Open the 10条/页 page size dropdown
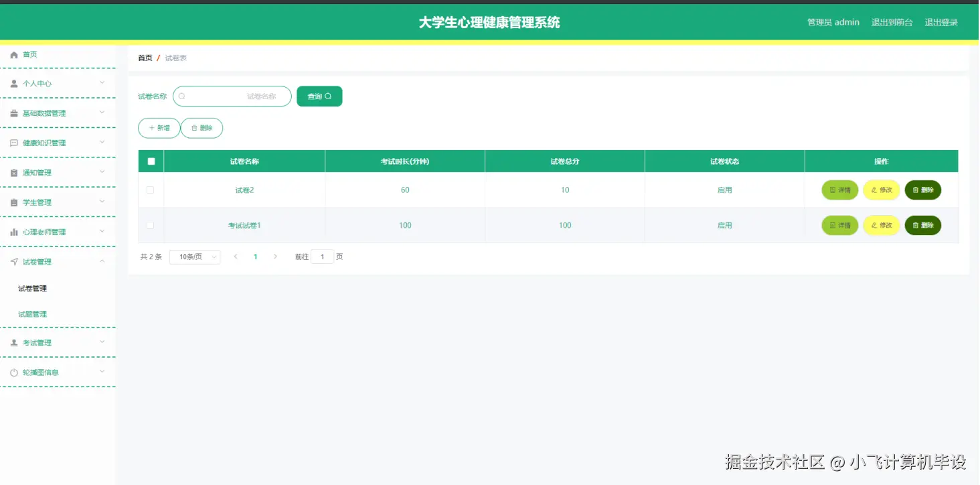The image size is (980, 485). 195,257
